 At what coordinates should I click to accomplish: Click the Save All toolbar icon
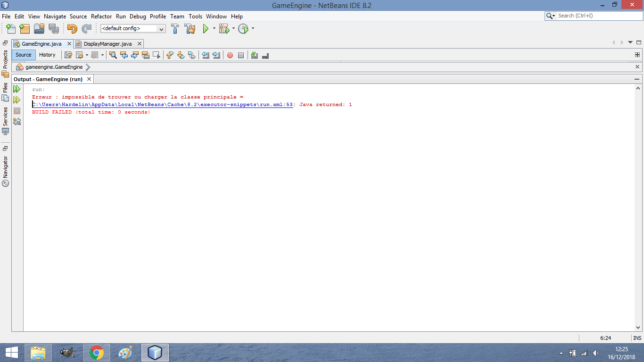point(54,29)
